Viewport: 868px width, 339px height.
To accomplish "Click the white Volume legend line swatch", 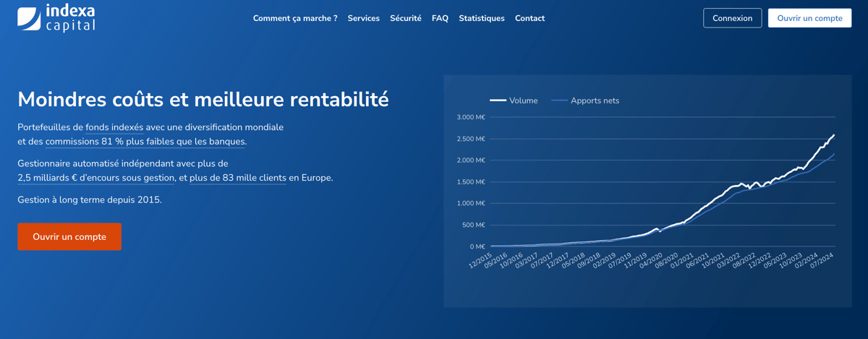I will click(x=498, y=100).
